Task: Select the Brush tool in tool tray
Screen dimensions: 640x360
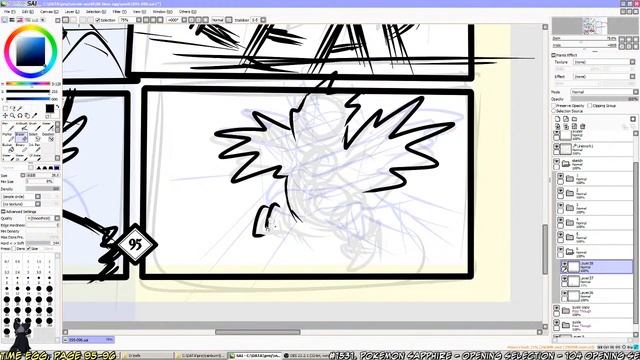Action: click(x=35, y=127)
